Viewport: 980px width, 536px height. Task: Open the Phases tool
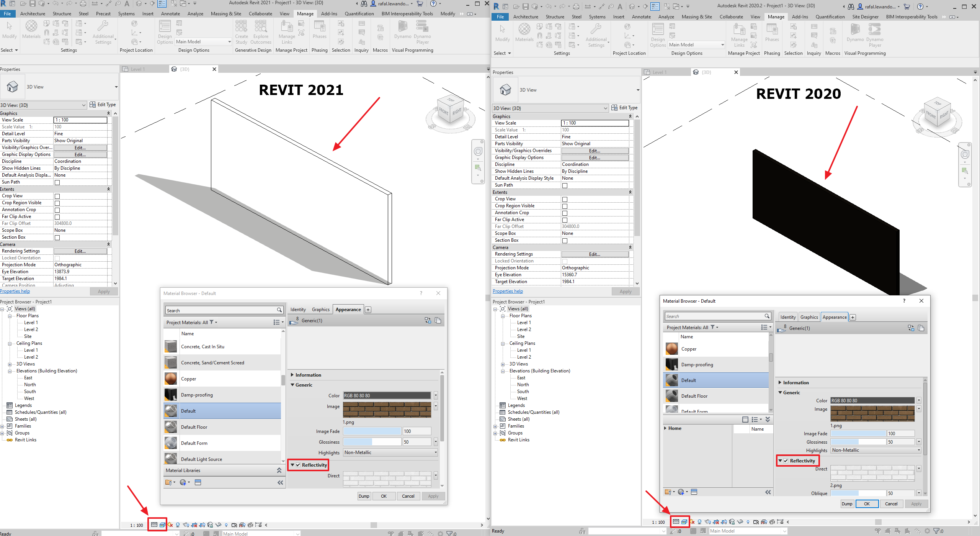point(320,31)
